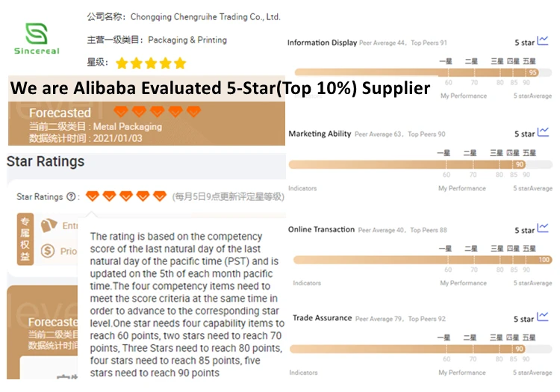Click the Chongqing Chengruihe Trading company name
This screenshot has width=560, height=392.
205,16
